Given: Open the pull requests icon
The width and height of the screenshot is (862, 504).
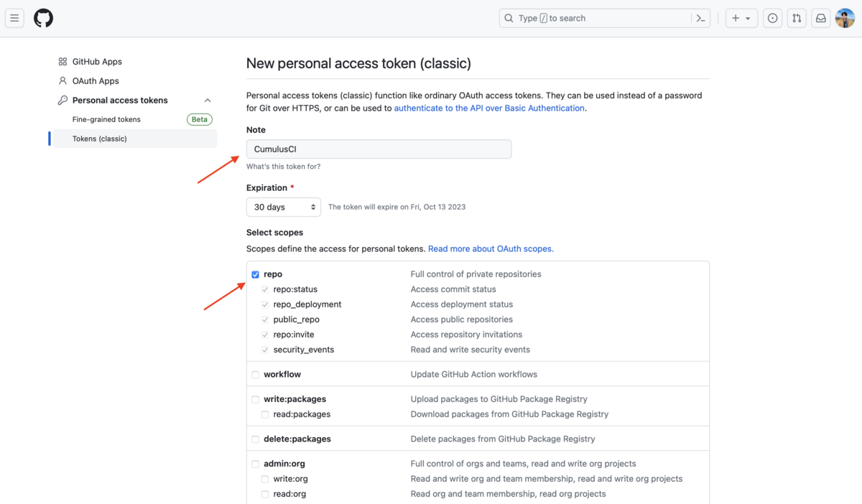Looking at the screenshot, I should [797, 18].
